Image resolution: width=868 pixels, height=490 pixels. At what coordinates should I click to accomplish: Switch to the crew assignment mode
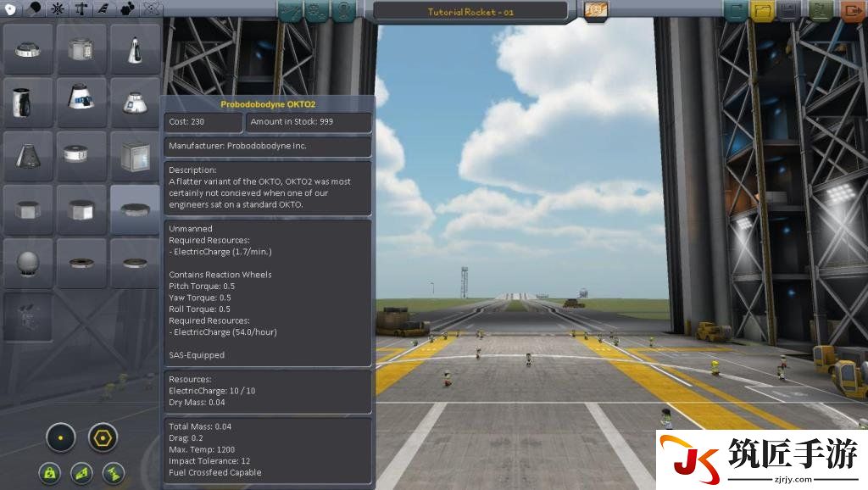click(x=344, y=10)
